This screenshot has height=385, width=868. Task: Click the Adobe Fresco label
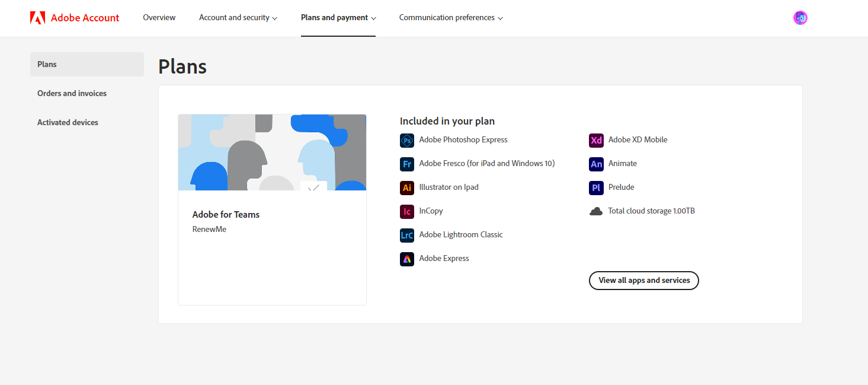tap(487, 164)
